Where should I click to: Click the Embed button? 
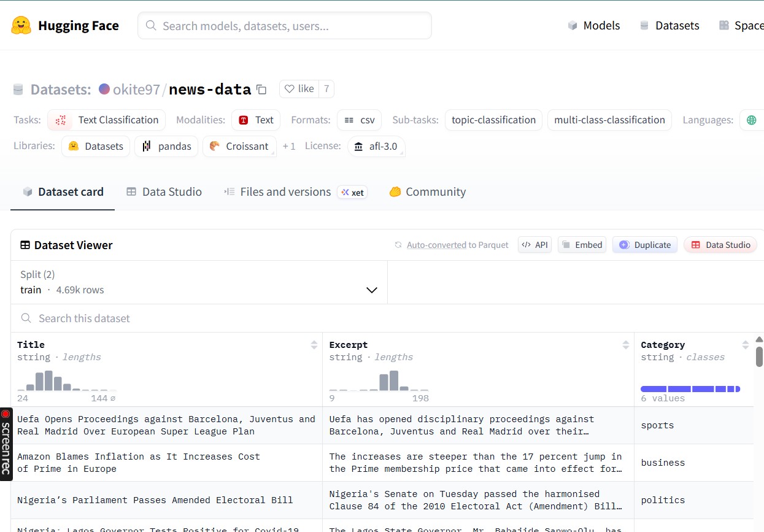click(x=582, y=245)
